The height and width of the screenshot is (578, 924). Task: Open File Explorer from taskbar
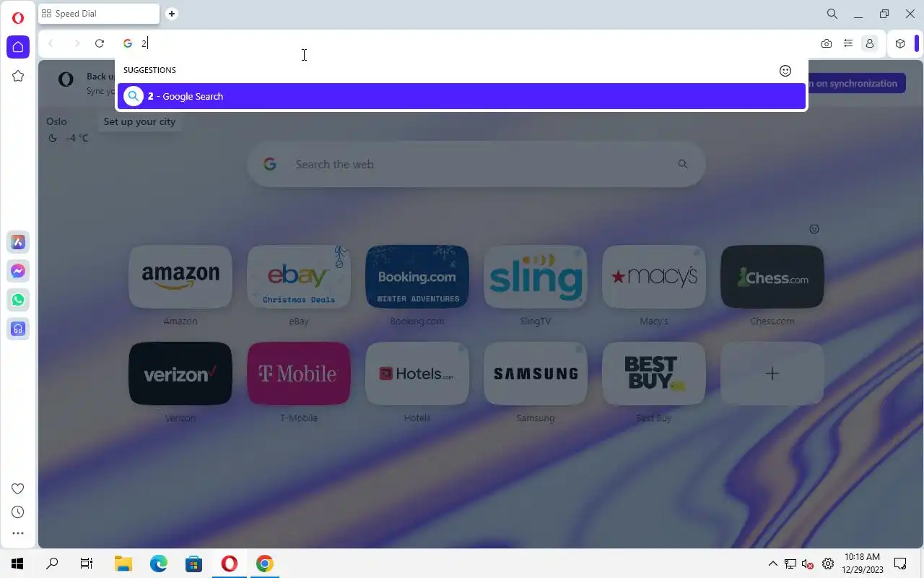123,564
